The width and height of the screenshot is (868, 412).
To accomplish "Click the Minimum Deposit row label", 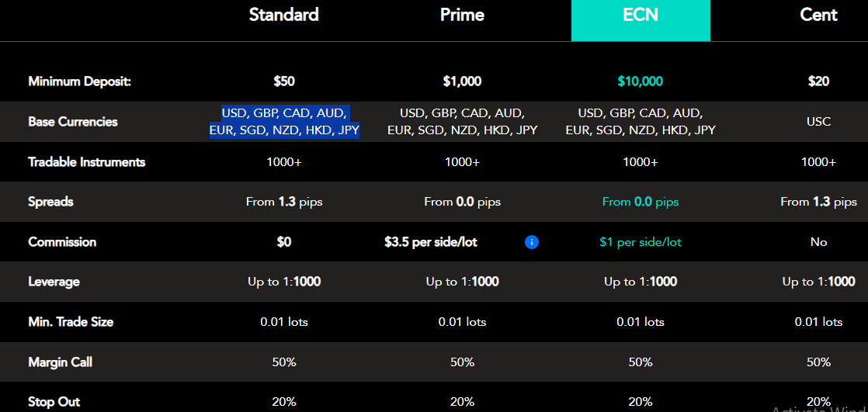I will tap(79, 81).
